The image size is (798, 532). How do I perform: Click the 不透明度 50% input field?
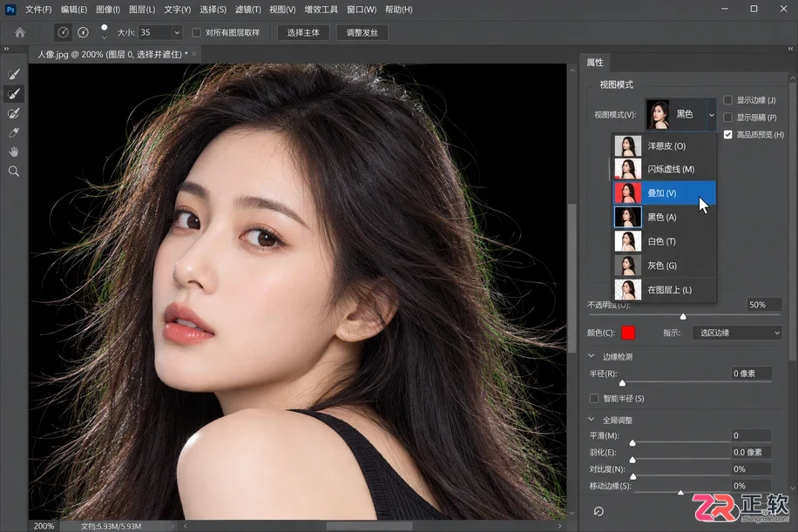(763, 305)
